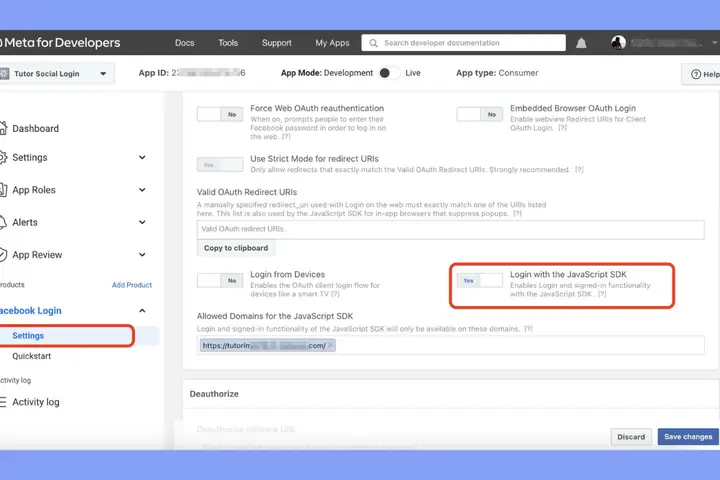This screenshot has width=720, height=480.
Task: Open the user profile avatar
Action: [618, 43]
